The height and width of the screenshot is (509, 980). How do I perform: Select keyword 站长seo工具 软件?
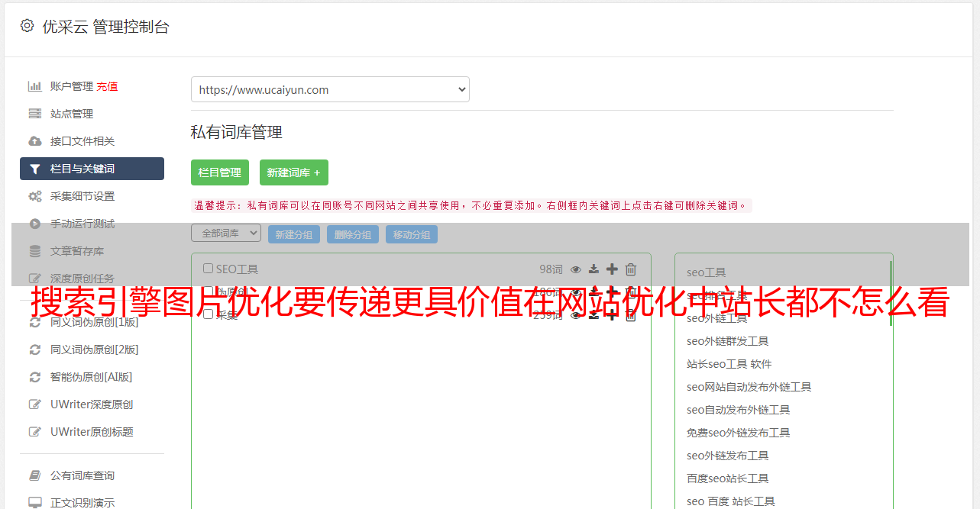729,364
